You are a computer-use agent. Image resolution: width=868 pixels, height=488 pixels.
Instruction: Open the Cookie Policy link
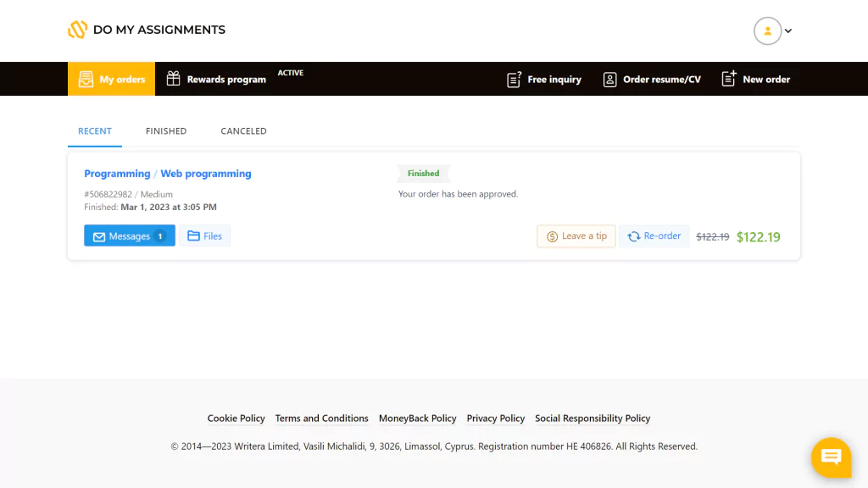[236, 419]
